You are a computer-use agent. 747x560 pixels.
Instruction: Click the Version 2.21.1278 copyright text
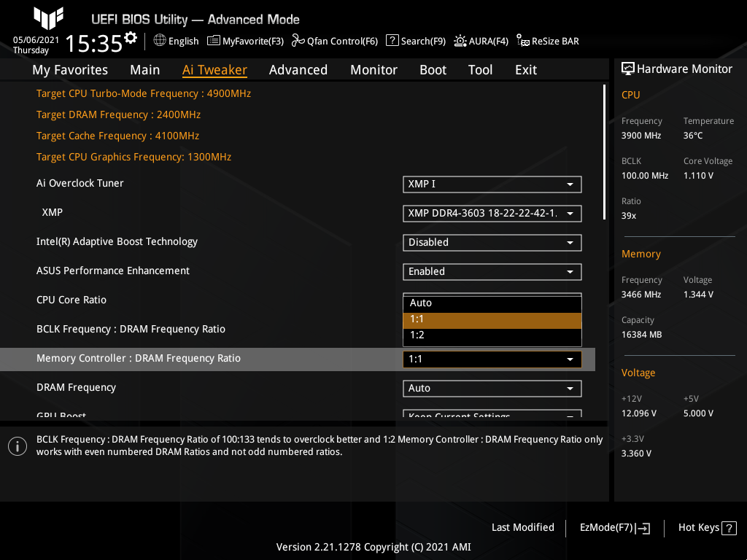tap(373, 547)
